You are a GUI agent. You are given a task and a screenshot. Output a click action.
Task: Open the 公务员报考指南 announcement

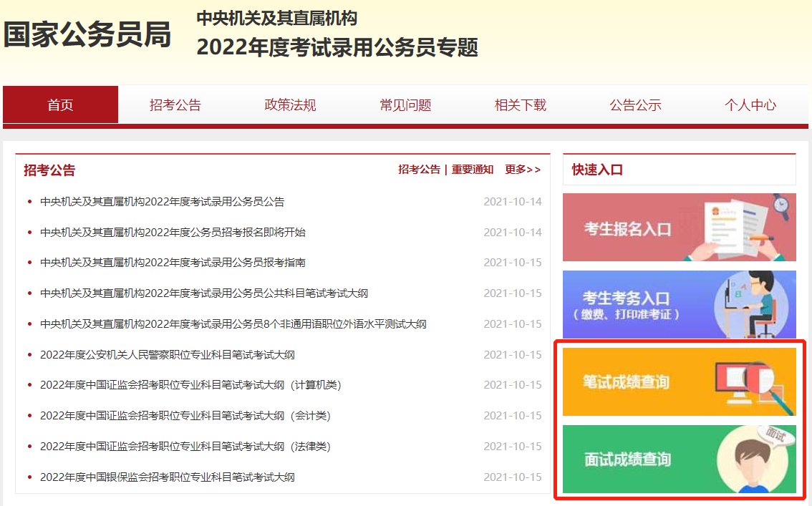[x=173, y=263]
